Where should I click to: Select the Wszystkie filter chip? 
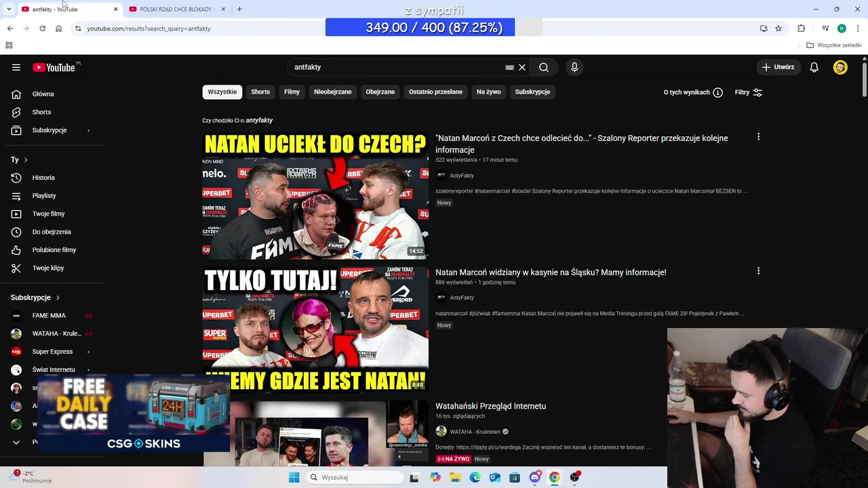tap(222, 91)
